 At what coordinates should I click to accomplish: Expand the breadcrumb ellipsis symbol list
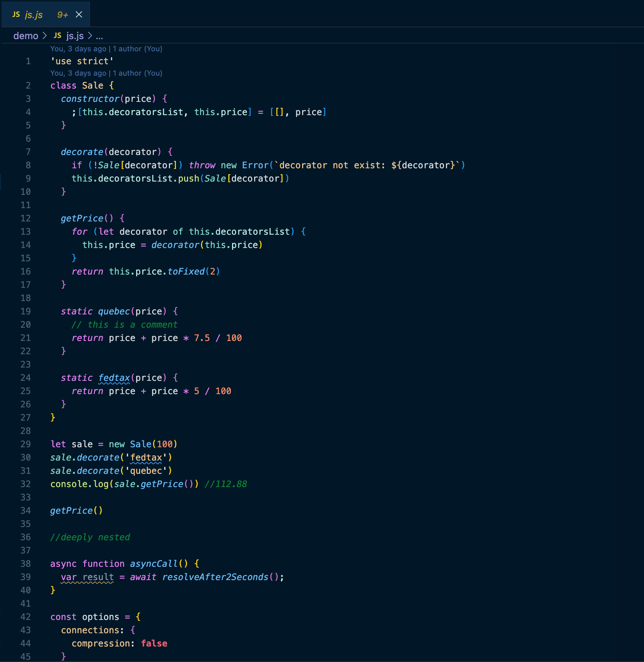99,36
